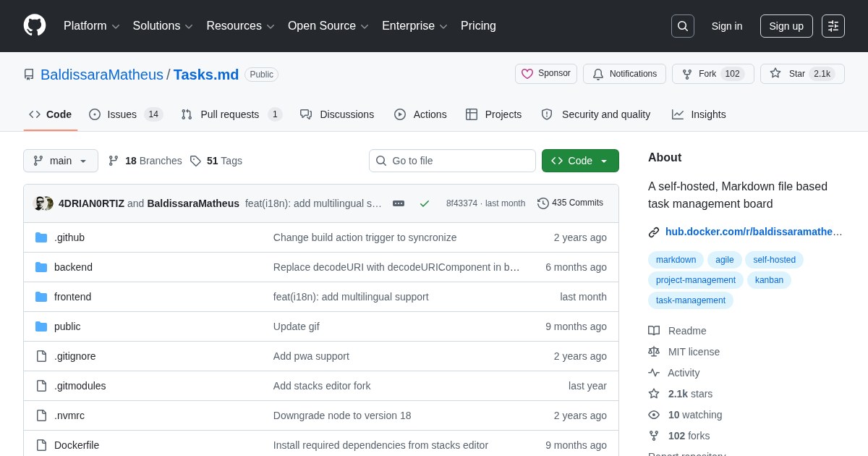Image resolution: width=868 pixels, height=456 pixels.
Task: Switch to the Discussions tab
Action: coord(337,114)
